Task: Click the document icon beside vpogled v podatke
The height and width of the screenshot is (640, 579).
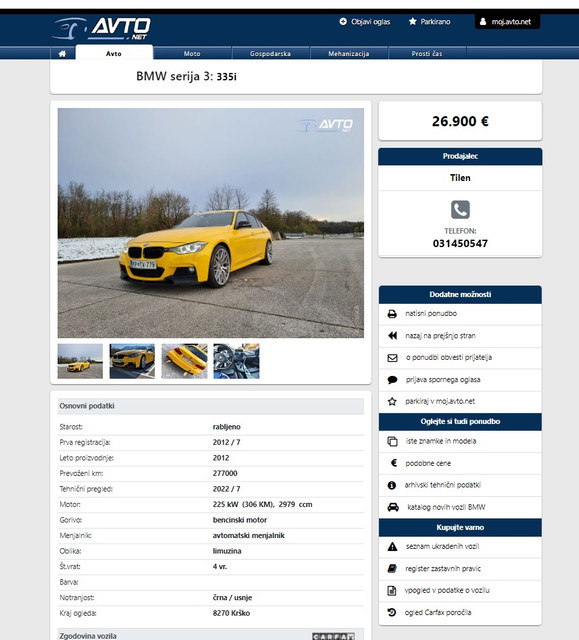Action: click(x=392, y=590)
